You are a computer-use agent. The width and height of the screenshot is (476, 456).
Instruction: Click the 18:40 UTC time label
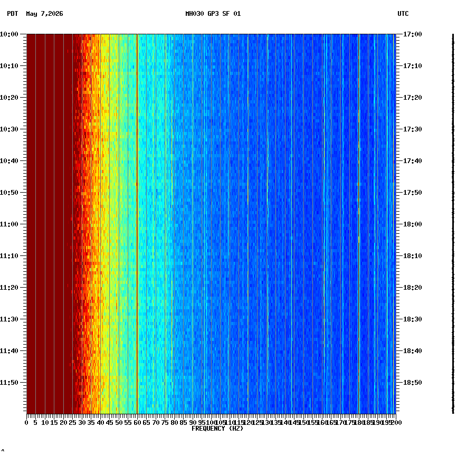(413, 351)
